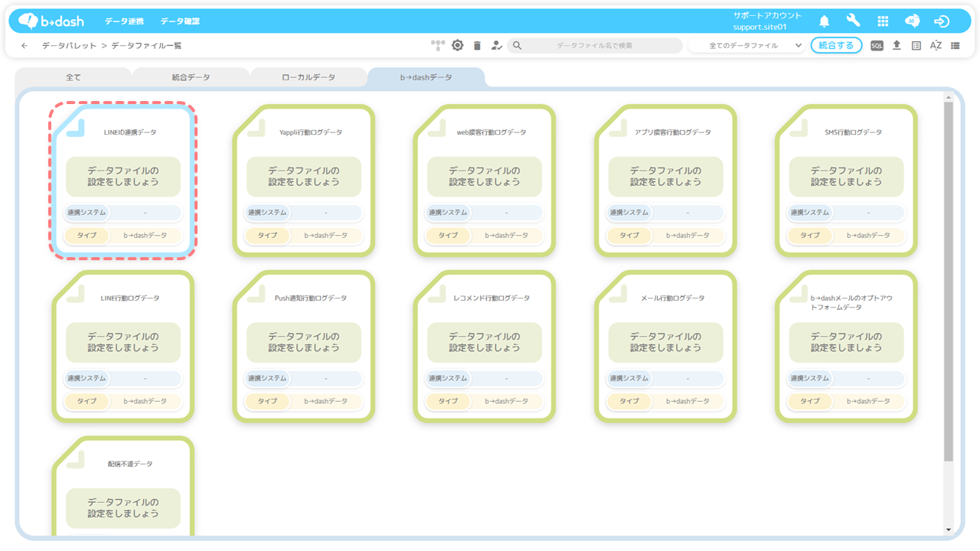The width and height of the screenshot is (980, 551).
Task: Select the レコメンド行動ログデータ card
Action: coord(485,346)
